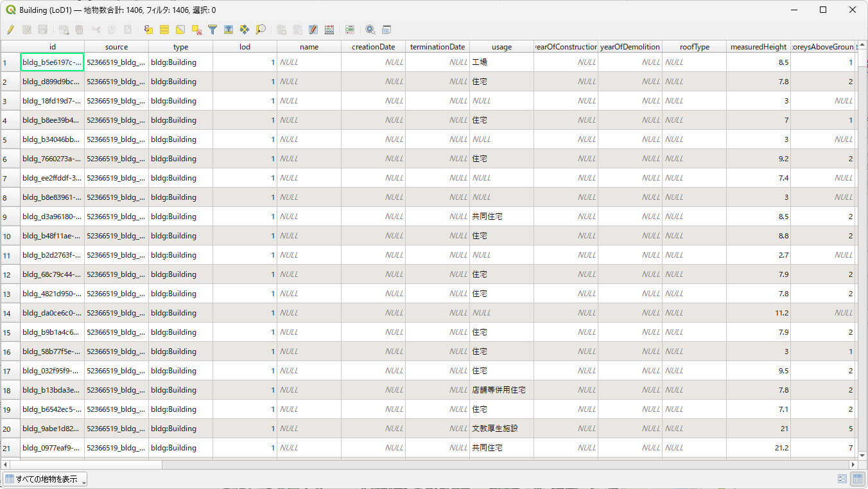The width and height of the screenshot is (868, 489).
Task: Click measuredHeight value 9.5 in row 17
Action: coord(759,371)
